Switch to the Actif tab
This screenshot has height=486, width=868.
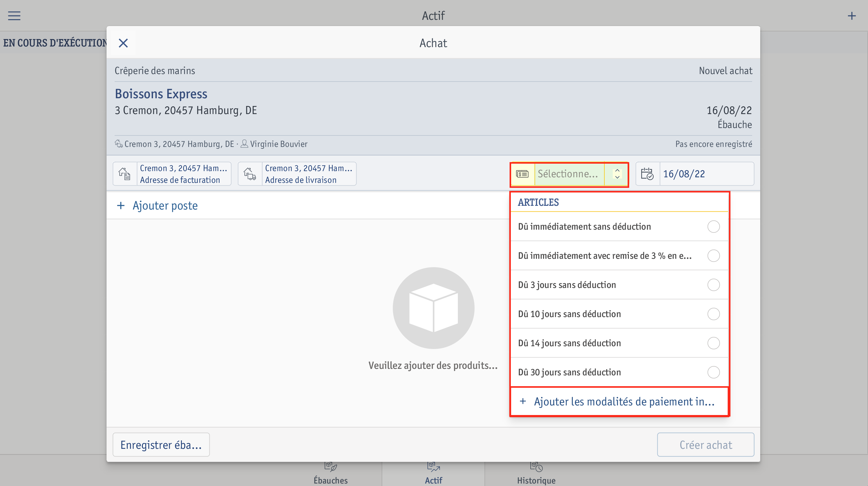[x=433, y=474]
